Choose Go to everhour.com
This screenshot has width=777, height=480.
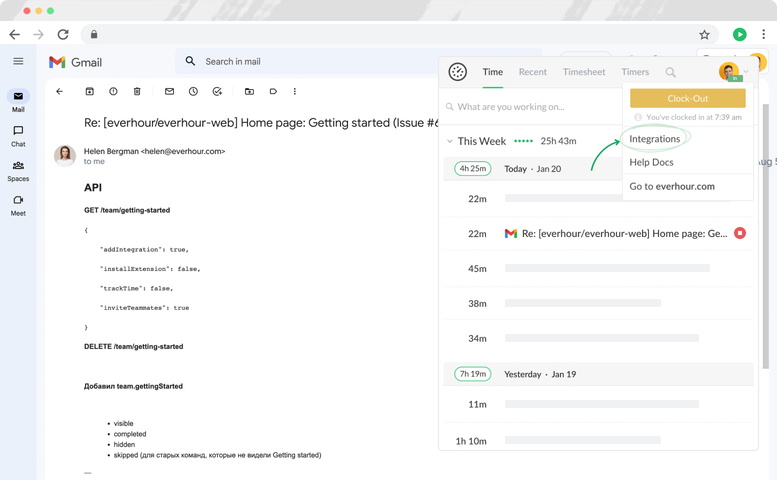click(672, 186)
